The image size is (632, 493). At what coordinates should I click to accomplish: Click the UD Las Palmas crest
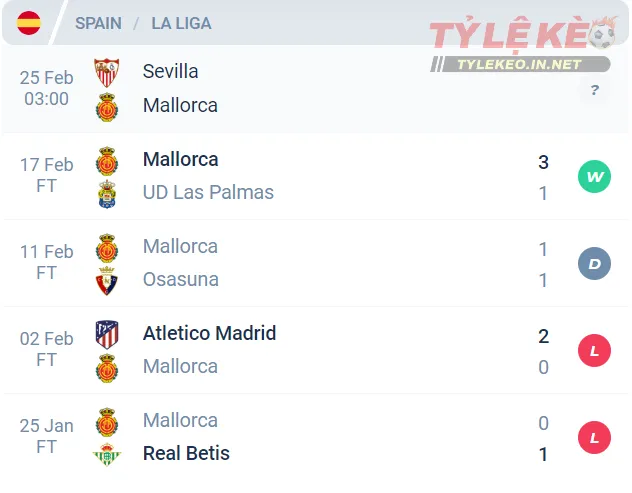[x=106, y=193]
